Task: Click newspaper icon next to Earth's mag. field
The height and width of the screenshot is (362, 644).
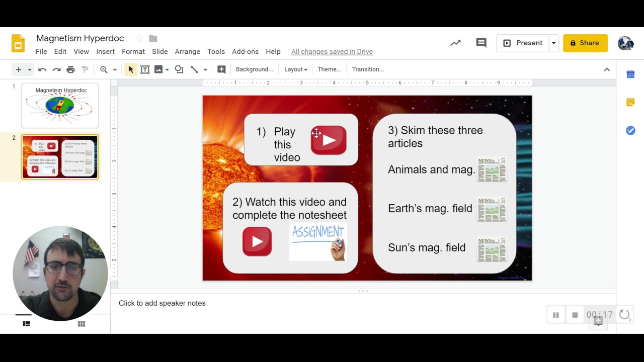Action: tap(492, 209)
